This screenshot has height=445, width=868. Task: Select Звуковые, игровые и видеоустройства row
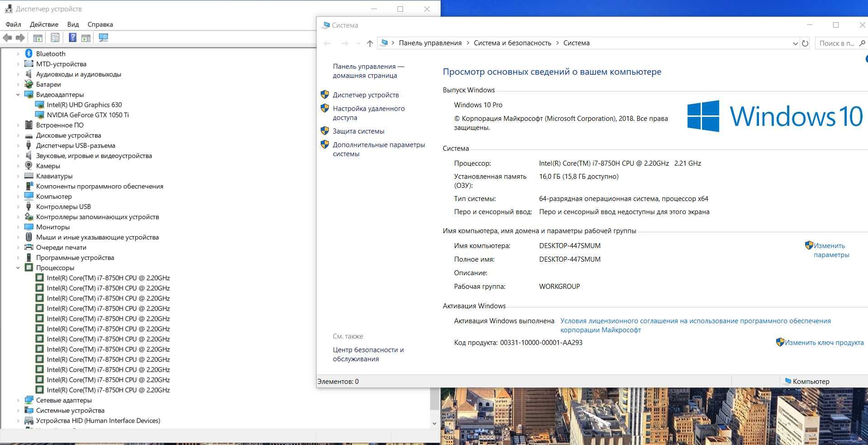[x=94, y=156]
